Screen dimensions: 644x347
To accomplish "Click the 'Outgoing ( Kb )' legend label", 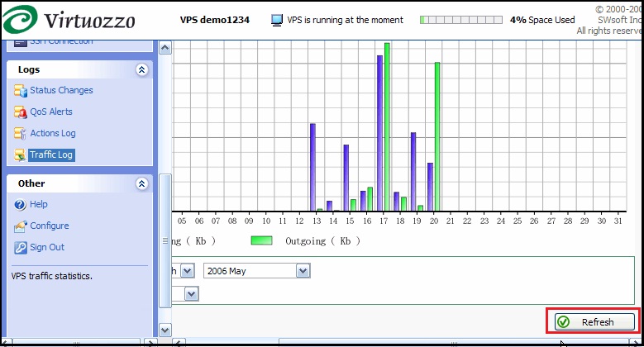I will (322, 241).
